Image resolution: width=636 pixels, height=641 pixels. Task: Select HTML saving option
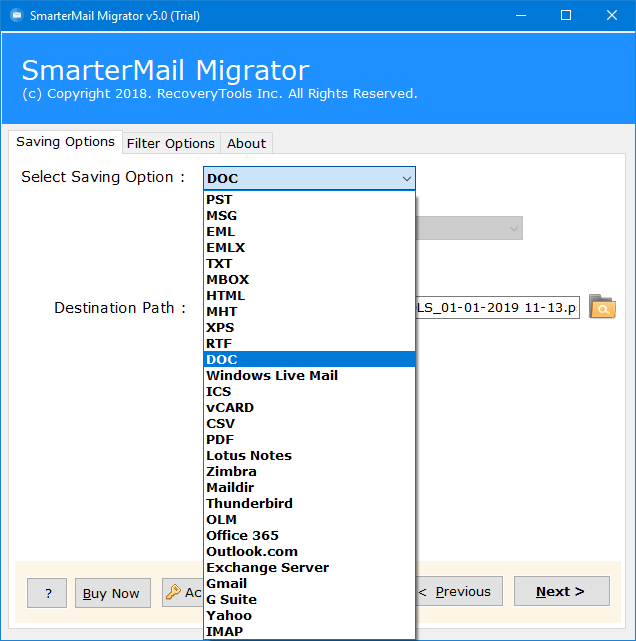309,295
